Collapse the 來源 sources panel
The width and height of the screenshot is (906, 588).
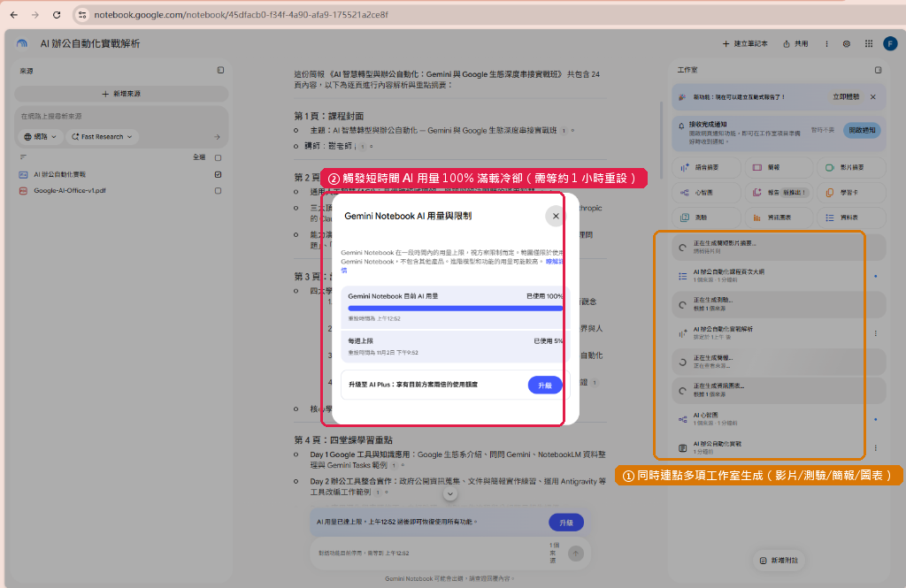pos(220,70)
